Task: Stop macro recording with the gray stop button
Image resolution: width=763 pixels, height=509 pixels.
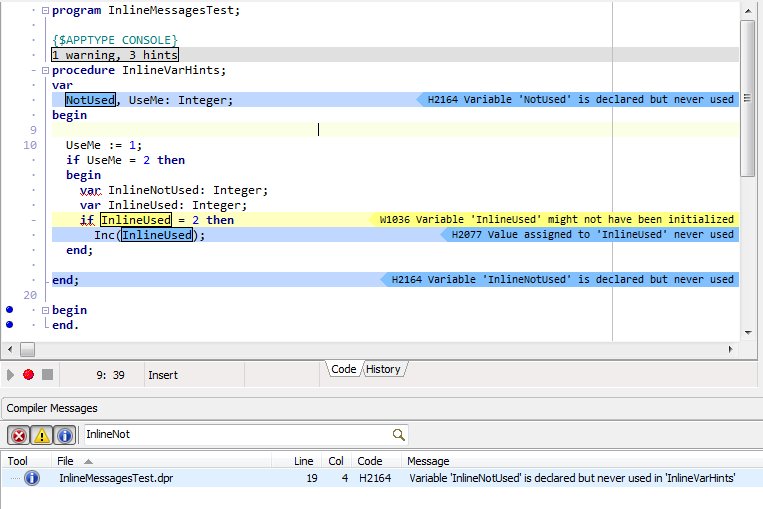Action: [x=48, y=374]
